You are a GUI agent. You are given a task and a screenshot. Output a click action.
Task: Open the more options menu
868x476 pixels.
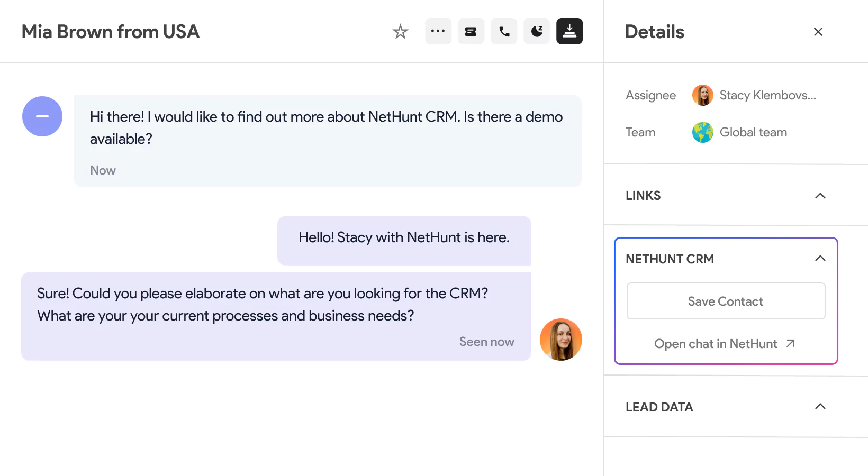pyautogui.click(x=438, y=31)
